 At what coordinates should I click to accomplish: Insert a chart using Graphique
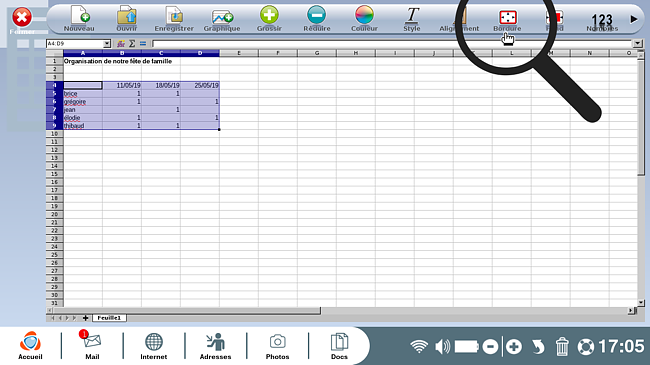(222, 19)
